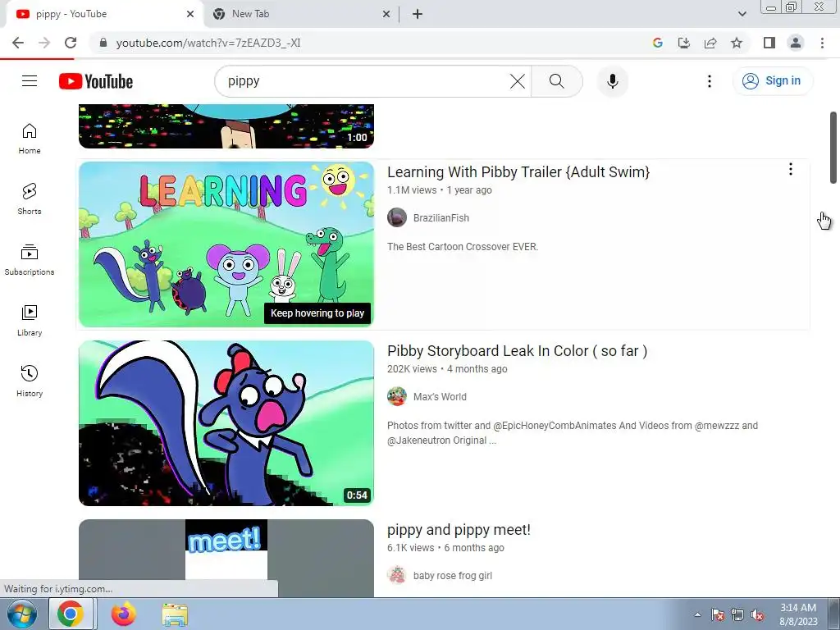The width and height of the screenshot is (840, 630).
Task: Play the pippy and pippy meet thumbnail
Action: pos(226,558)
